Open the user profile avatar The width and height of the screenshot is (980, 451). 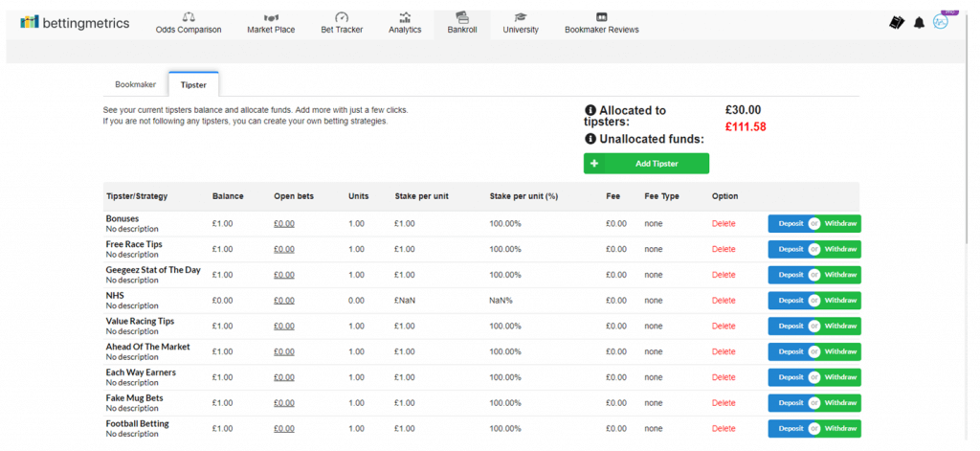[x=941, y=22]
